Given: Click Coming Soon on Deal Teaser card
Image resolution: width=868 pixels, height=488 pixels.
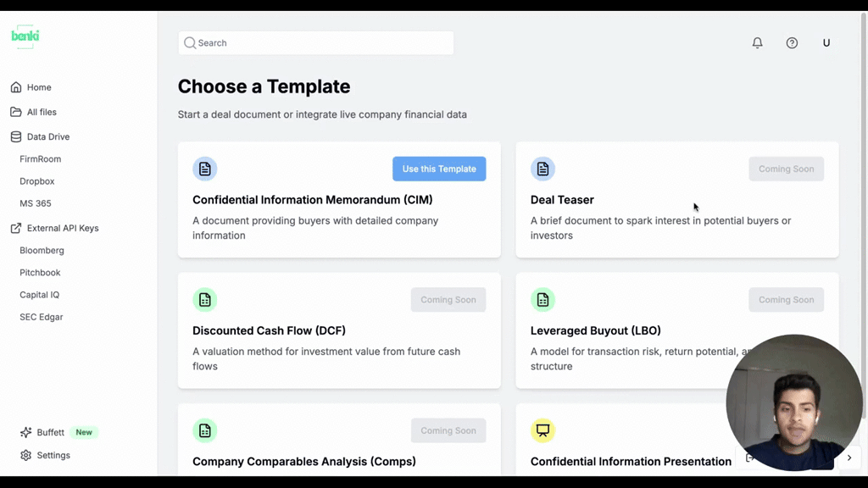Looking at the screenshot, I should click(x=786, y=169).
